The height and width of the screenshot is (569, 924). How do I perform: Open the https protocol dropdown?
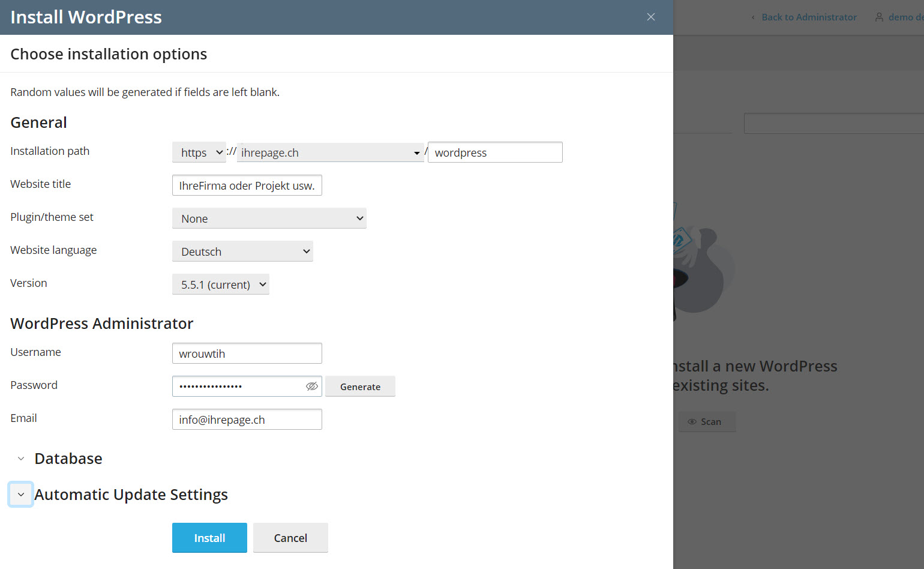click(199, 152)
